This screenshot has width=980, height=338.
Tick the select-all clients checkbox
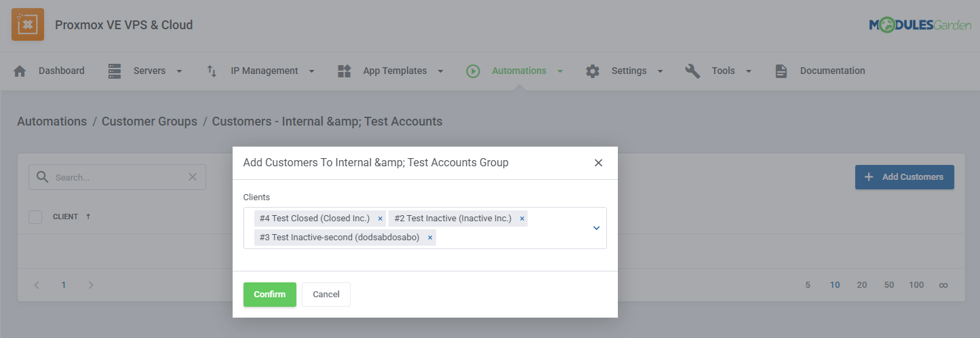(35, 217)
